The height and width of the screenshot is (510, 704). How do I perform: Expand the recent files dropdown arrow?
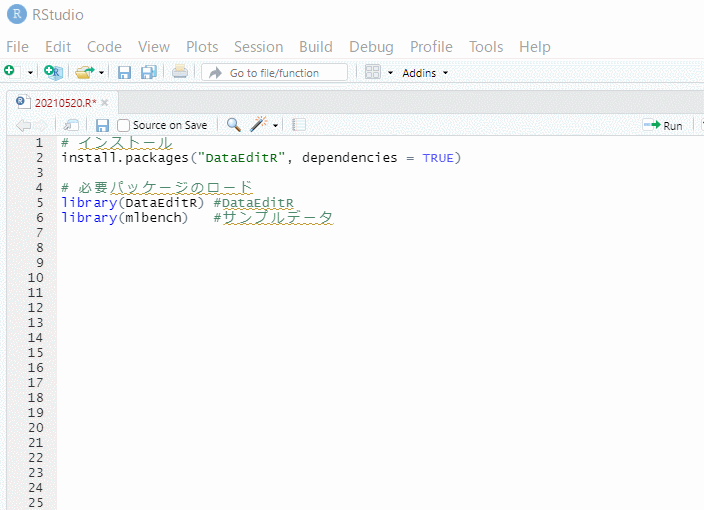[x=102, y=73]
